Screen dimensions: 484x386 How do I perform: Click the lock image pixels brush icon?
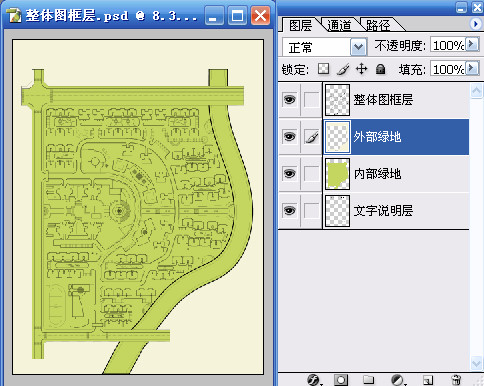[343, 69]
